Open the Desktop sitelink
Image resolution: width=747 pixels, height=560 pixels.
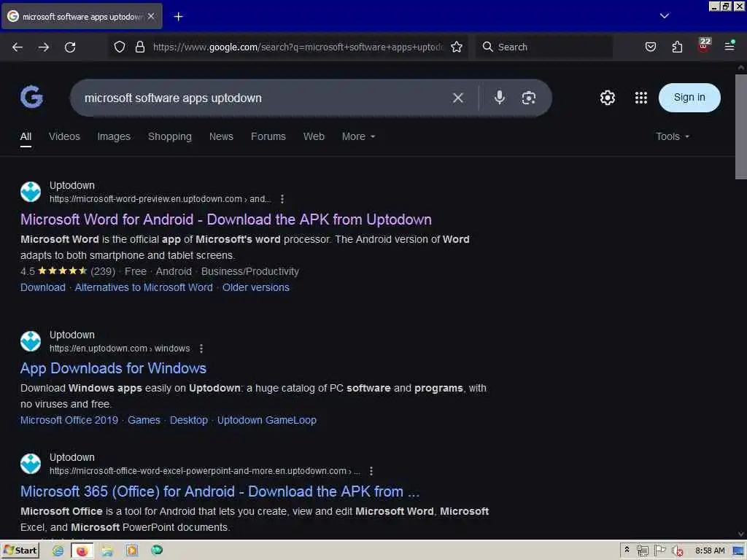click(189, 421)
